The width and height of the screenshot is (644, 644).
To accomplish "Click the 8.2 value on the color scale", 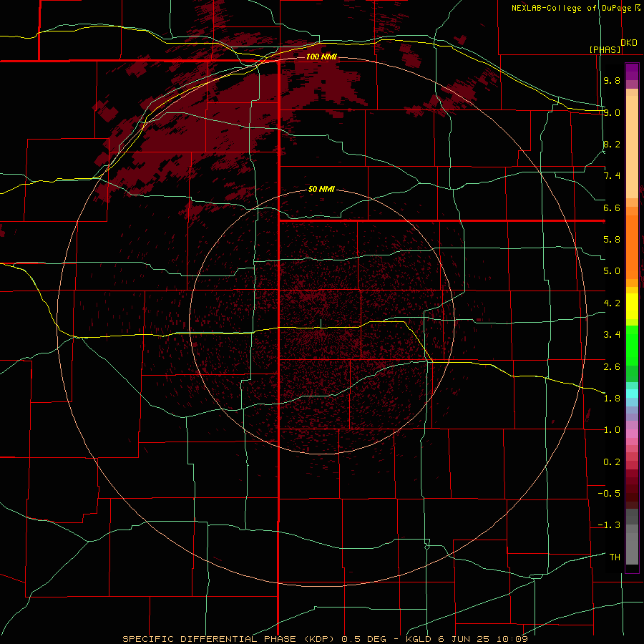I will coord(612,144).
